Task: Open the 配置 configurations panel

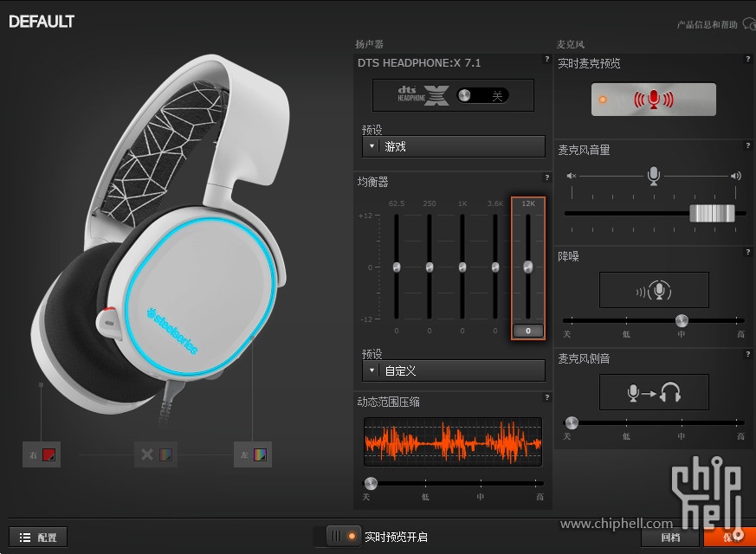Action: tap(38, 538)
